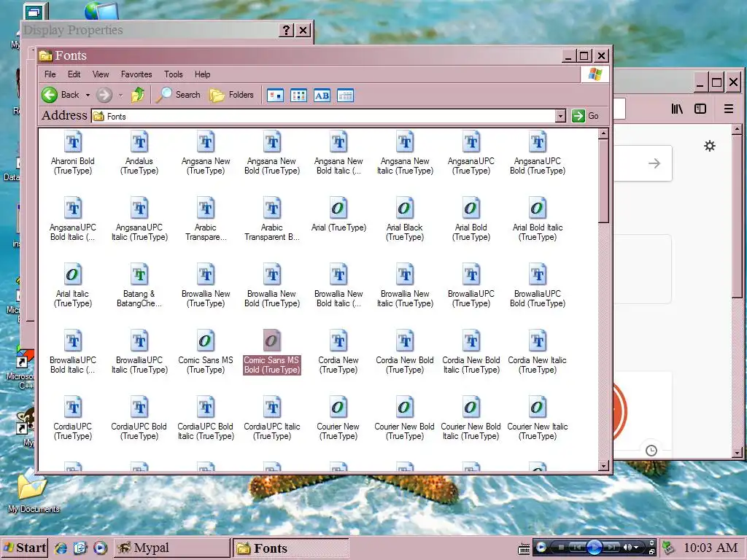
Task: Click the Angsana New Bold Italic label
Action: [x=338, y=166]
